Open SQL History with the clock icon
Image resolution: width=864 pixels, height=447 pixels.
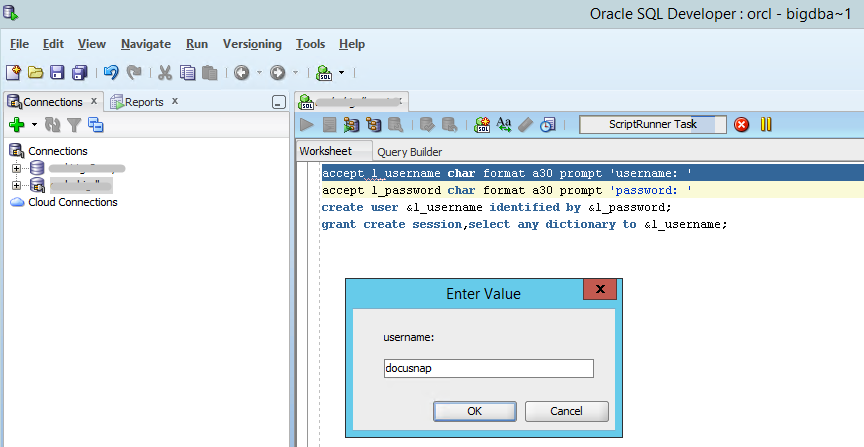coord(548,125)
